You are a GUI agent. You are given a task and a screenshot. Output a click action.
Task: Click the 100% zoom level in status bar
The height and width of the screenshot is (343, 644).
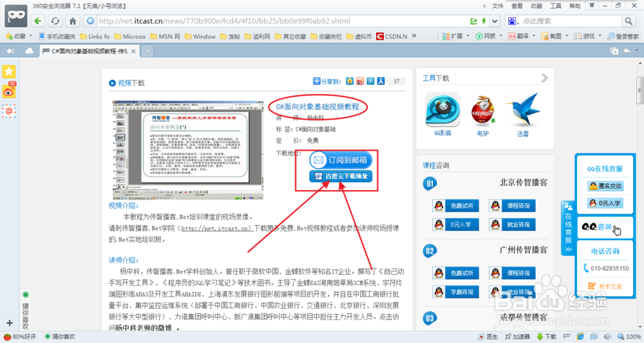point(629,337)
